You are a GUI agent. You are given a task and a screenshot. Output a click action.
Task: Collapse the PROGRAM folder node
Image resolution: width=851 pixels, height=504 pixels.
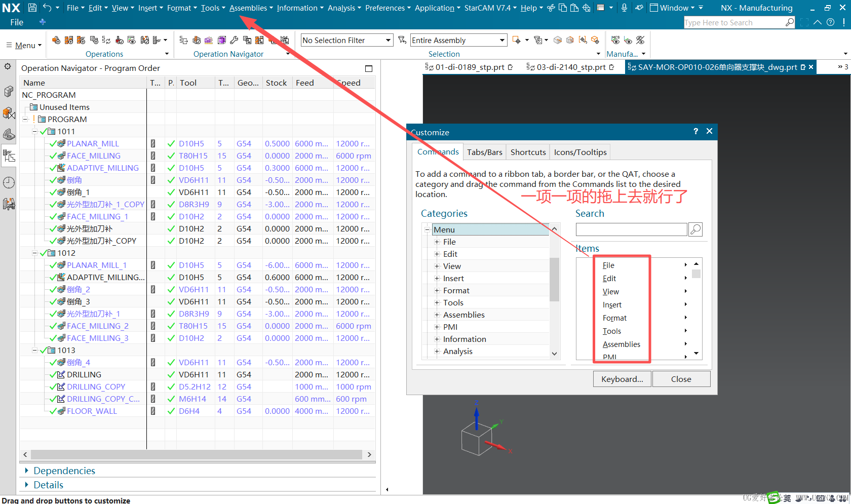click(x=25, y=120)
